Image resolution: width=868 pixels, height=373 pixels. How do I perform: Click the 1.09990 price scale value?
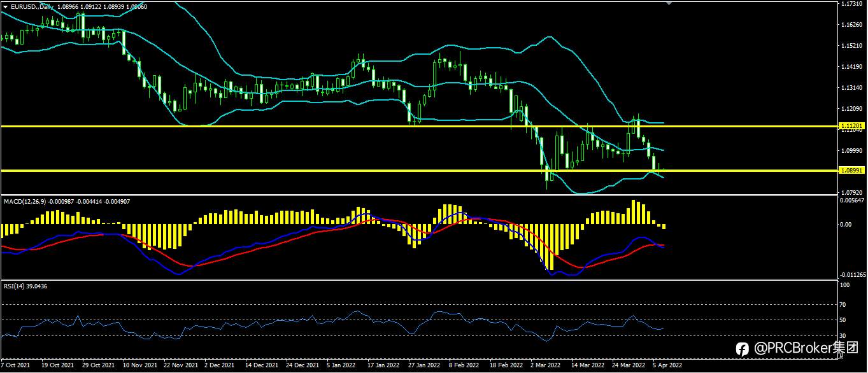pyautogui.click(x=852, y=151)
